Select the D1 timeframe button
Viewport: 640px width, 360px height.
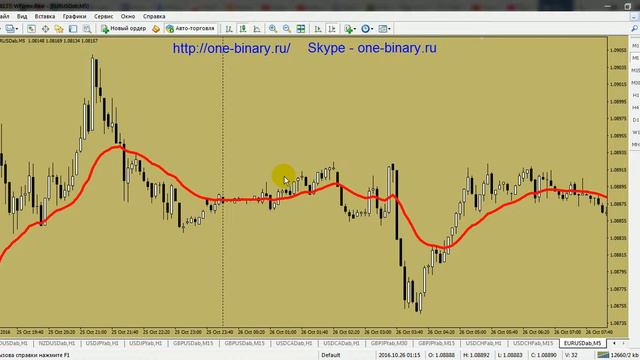[x=635, y=120]
